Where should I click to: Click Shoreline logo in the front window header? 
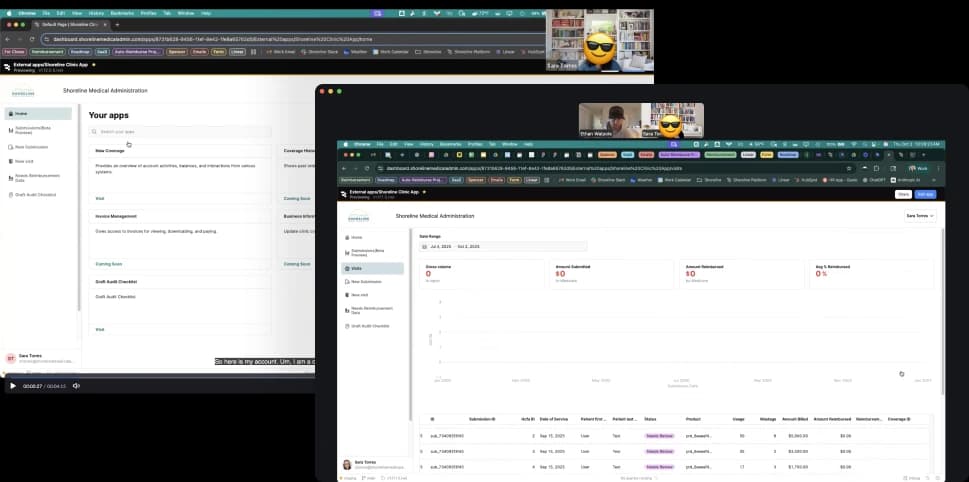pos(358,217)
